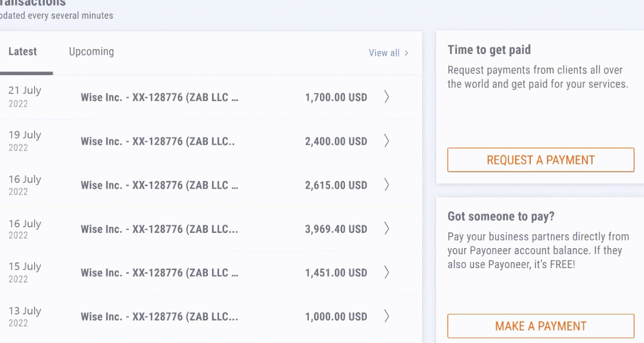Click the REQUEST A PAYMENT button

pos(541,160)
